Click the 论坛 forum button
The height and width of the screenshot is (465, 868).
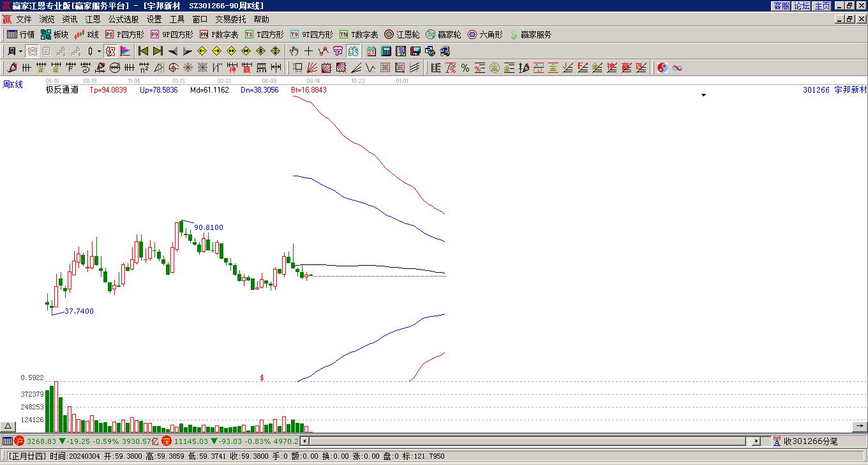tap(802, 6)
